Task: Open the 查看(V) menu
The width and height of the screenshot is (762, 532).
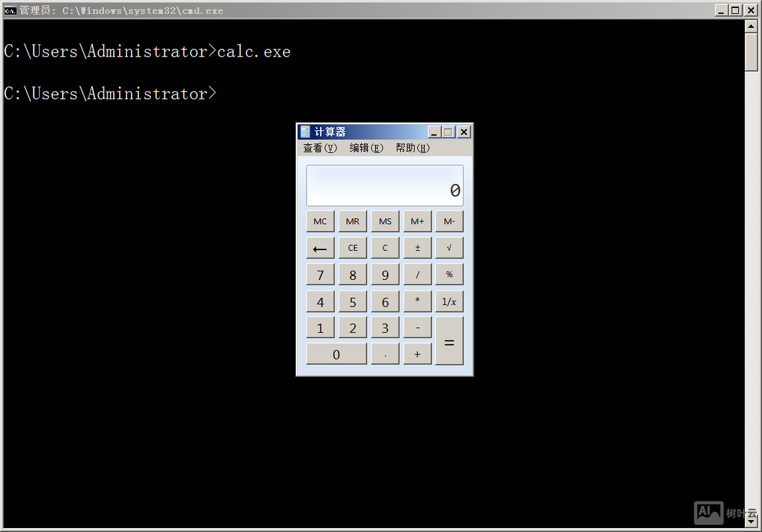Action: point(320,148)
